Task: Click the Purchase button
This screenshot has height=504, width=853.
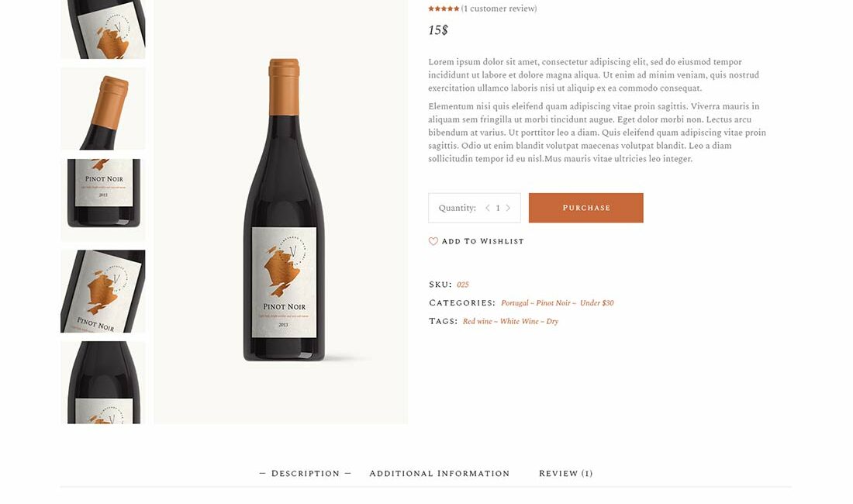Action: pyautogui.click(x=586, y=208)
